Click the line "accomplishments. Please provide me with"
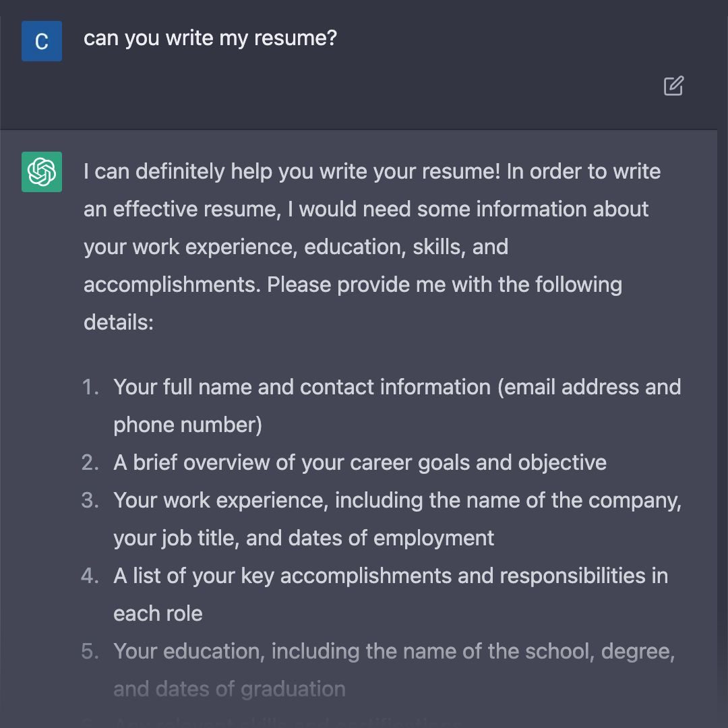Viewport: 728px width, 728px height. click(x=353, y=284)
